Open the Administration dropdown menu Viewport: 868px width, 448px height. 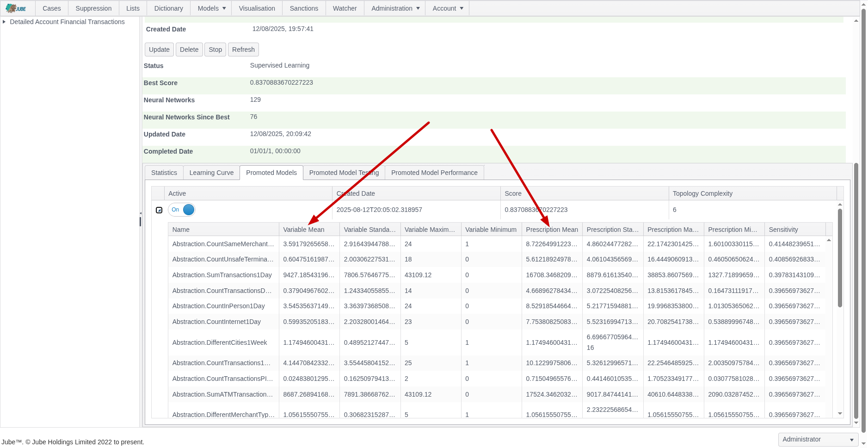pyautogui.click(x=395, y=8)
